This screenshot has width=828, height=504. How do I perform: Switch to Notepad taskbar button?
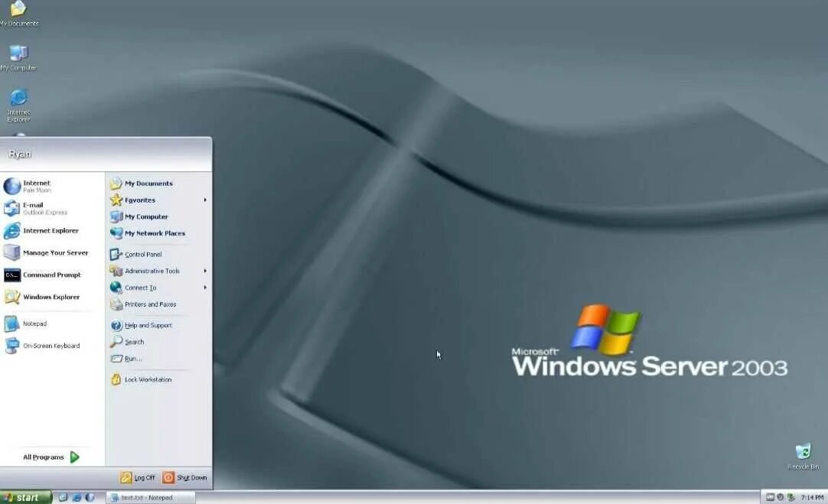(x=151, y=498)
